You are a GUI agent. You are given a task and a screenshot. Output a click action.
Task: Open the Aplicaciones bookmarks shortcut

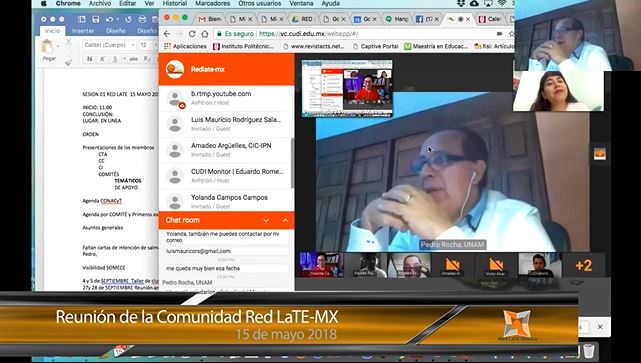click(x=185, y=47)
